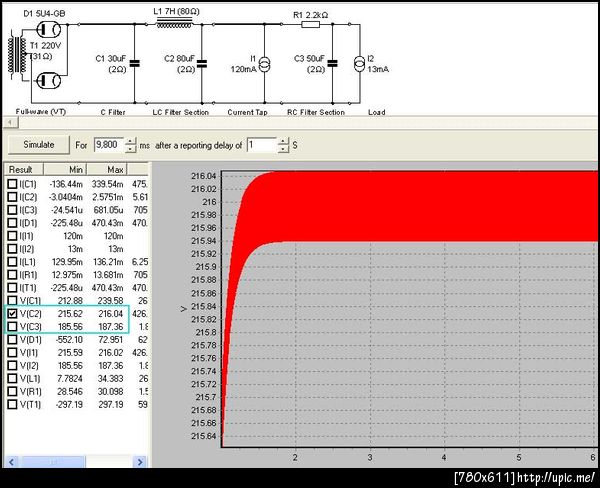The width and height of the screenshot is (600, 488).
Task: Increase the reporting delay with the up arrow
Action: (x=283, y=141)
